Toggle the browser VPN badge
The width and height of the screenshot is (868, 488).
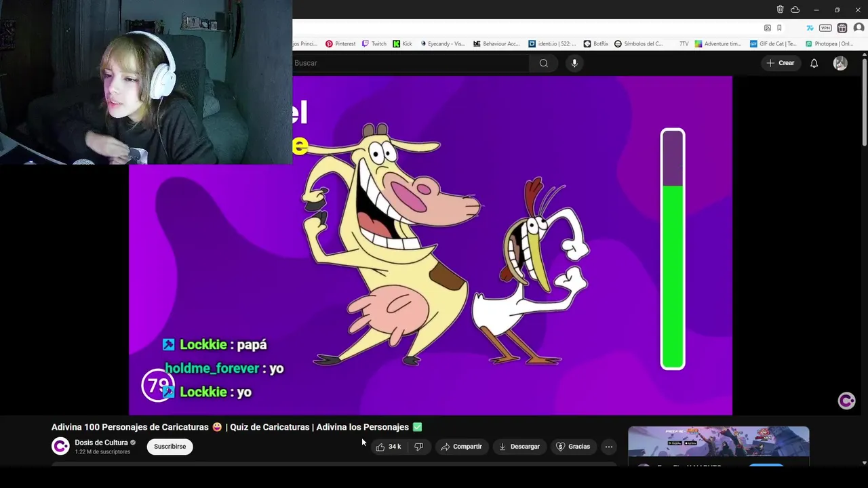point(825,28)
